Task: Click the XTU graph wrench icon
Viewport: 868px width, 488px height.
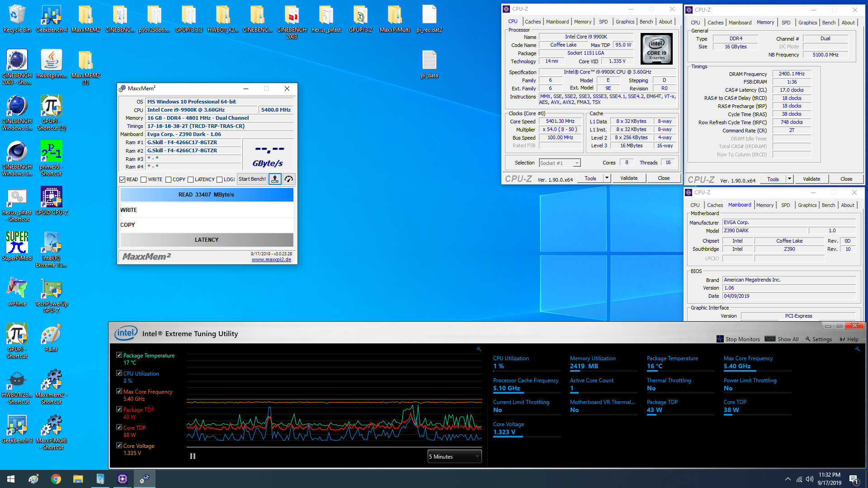Action: [479, 349]
